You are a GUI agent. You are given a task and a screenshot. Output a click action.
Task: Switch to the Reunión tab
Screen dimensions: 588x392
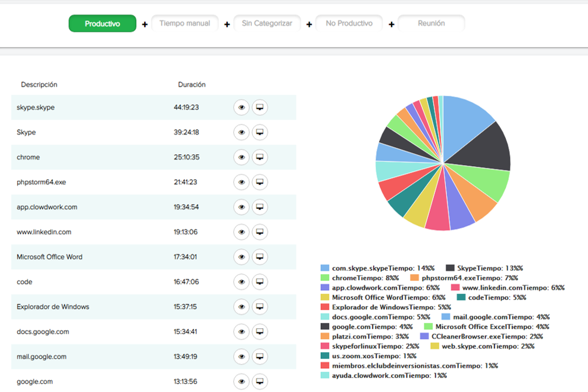pyautogui.click(x=431, y=23)
